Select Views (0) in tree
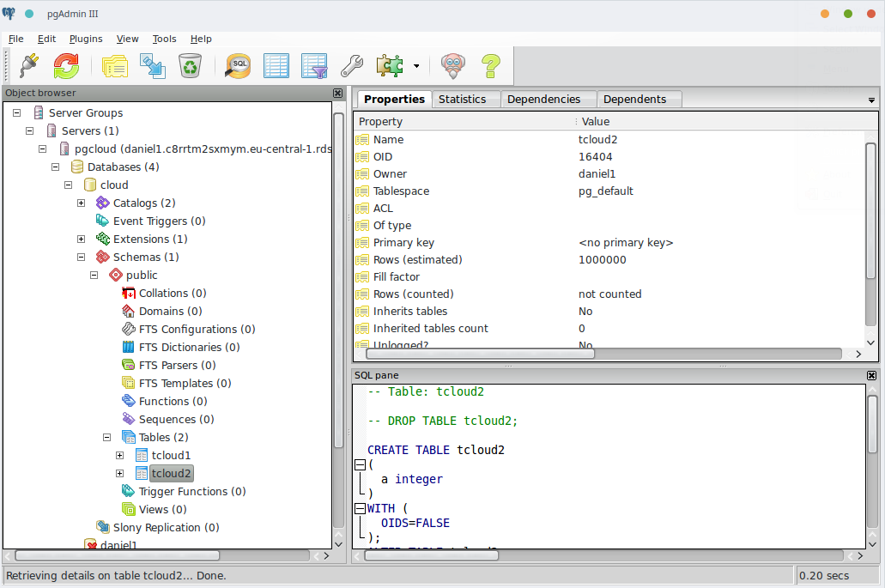 coord(162,510)
